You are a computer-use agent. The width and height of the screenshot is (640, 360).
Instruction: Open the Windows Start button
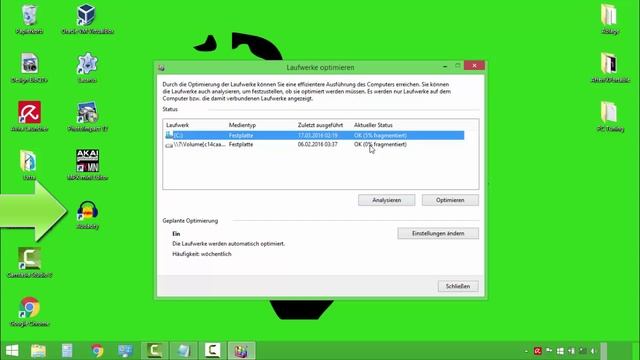click(12, 351)
